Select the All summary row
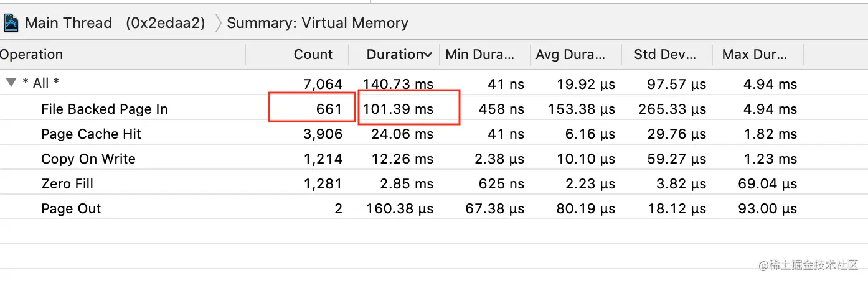Image resolution: width=868 pixels, height=281 pixels. pyautogui.click(x=41, y=83)
